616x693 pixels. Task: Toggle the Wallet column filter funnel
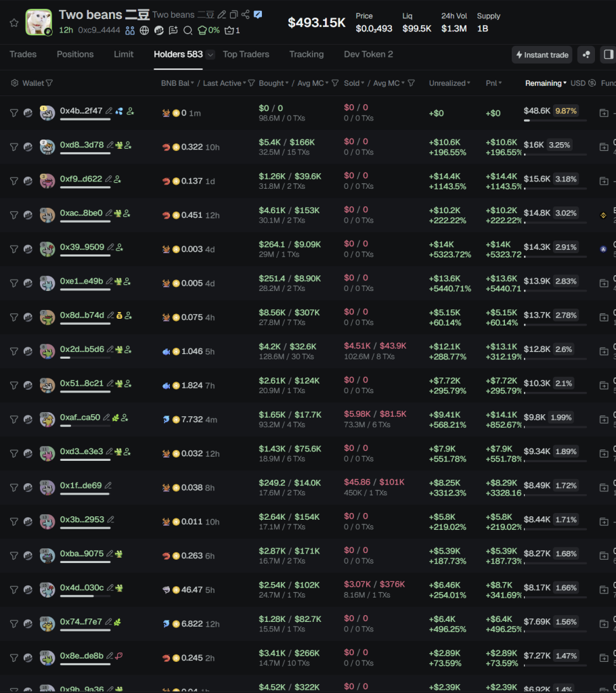(x=49, y=83)
